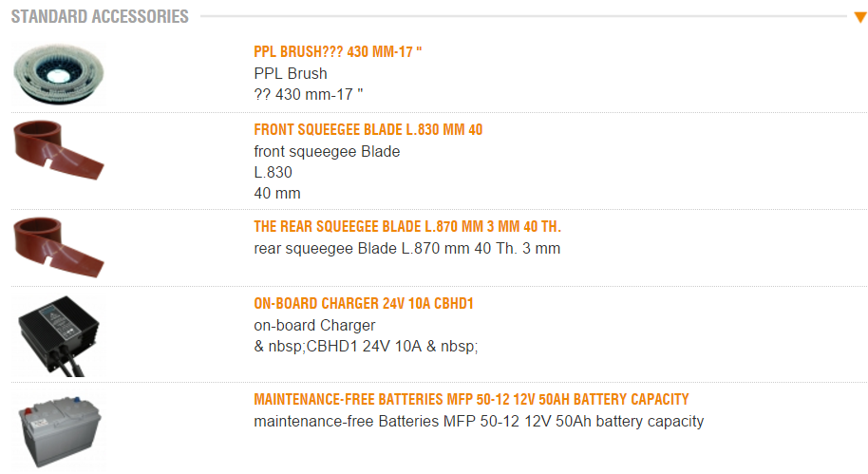Open the PPL Brush 430 MM-17 title link
This screenshot has height=474, width=868.
click(338, 51)
